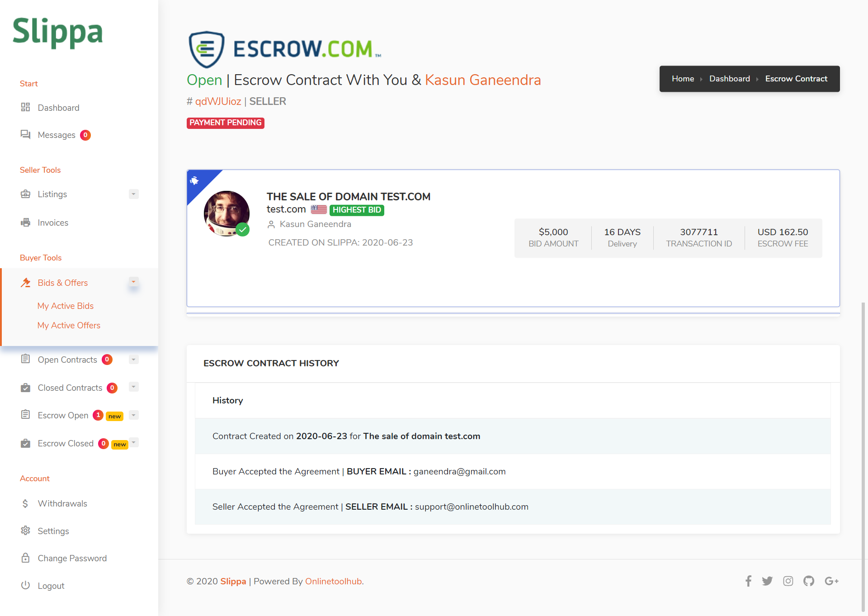The width and height of the screenshot is (868, 616).
Task: Click the Open Contracts count badge
Action: pos(107,359)
